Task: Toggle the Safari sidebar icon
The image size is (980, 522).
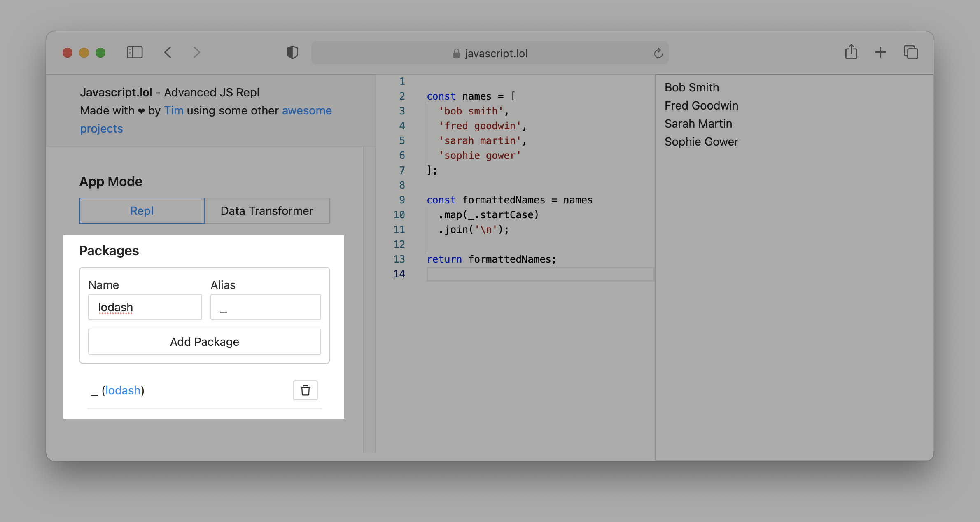Action: [135, 53]
